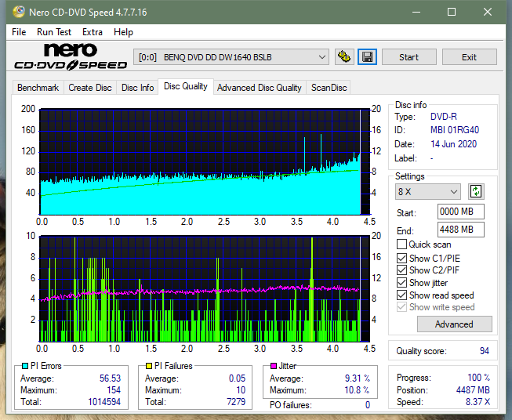
Task: Open the Help menu
Action: pos(123,32)
